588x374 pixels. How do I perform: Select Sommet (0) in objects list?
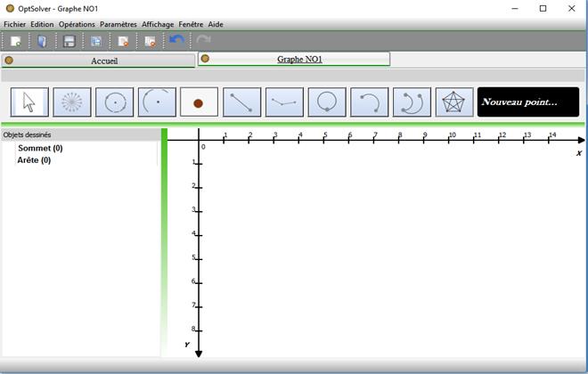pyautogui.click(x=40, y=148)
